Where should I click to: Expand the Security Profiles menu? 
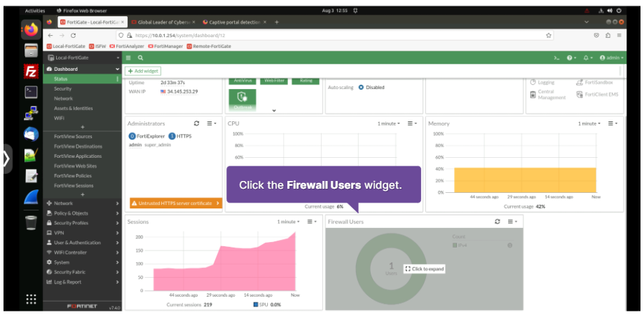[x=83, y=223]
